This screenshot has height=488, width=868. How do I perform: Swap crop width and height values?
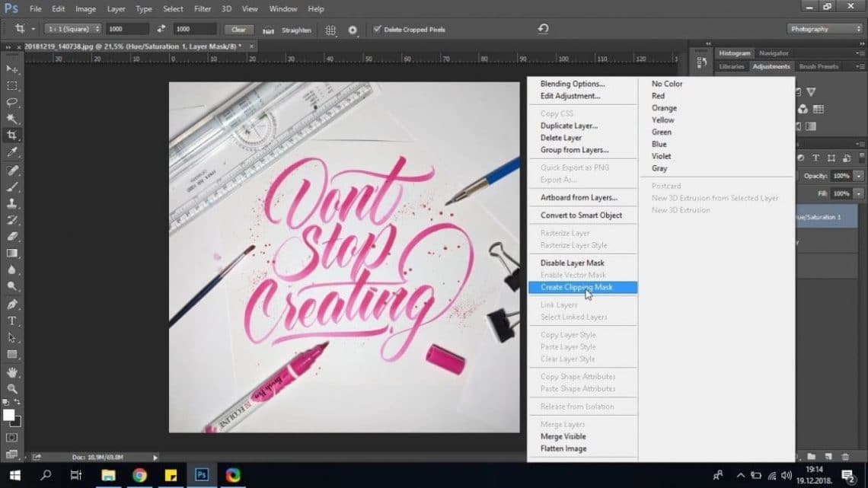pyautogui.click(x=161, y=29)
